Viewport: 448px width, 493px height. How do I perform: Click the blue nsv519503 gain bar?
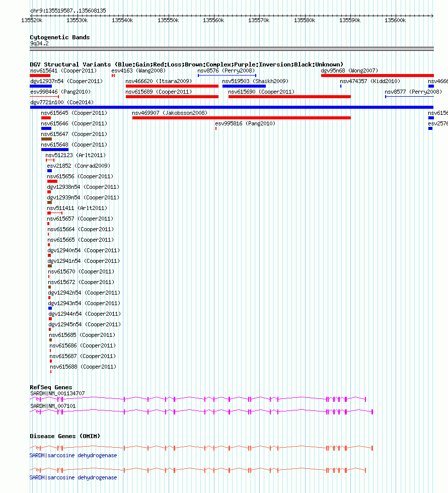[x=244, y=86]
